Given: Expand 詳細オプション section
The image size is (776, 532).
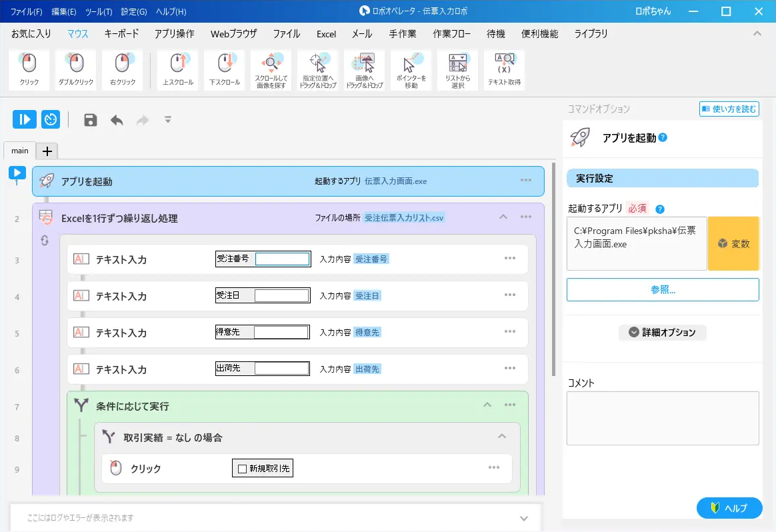Looking at the screenshot, I should [x=662, y=332].
